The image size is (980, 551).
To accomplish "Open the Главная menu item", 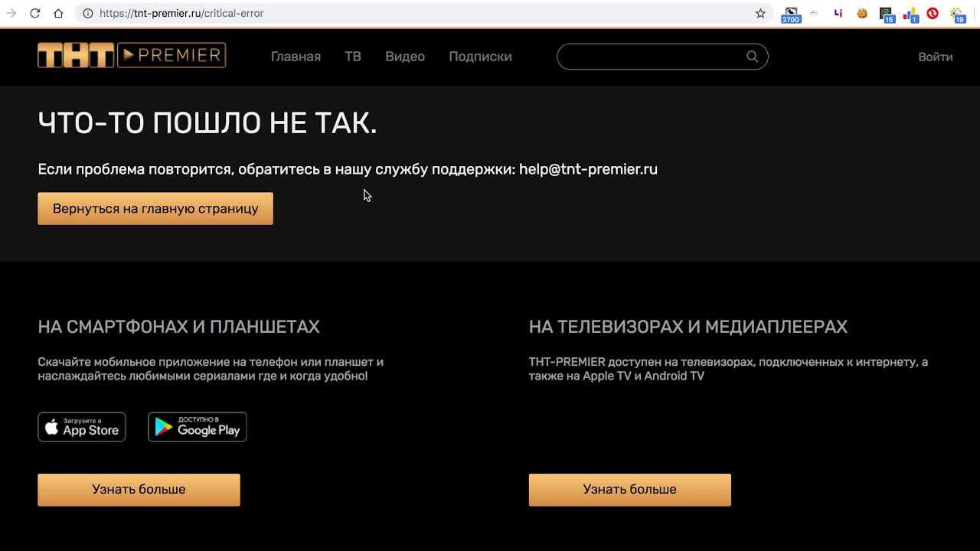I will click(296, 57).
